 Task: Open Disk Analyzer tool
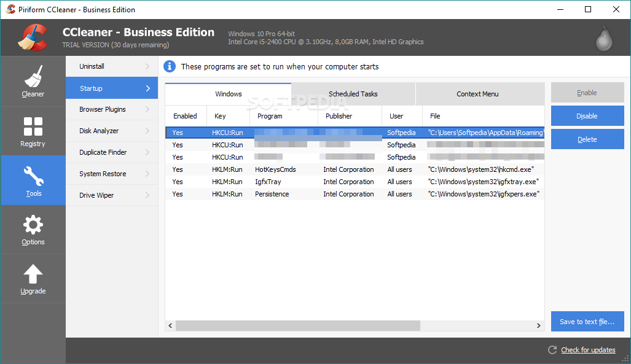pyautogui.click(x=112, y=131)
